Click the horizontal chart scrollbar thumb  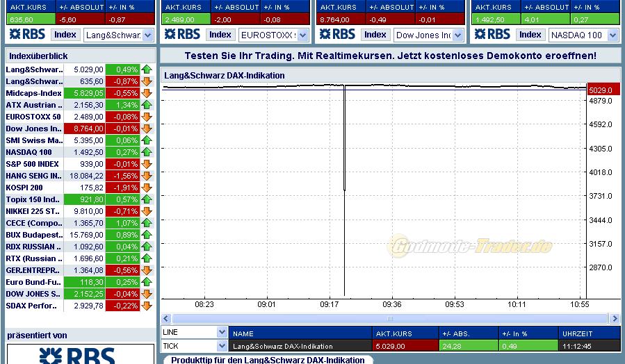point(390,318)
